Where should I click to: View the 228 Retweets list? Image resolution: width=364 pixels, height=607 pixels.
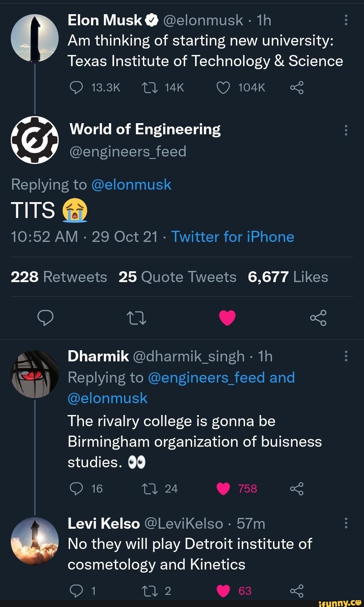(58, 277)
